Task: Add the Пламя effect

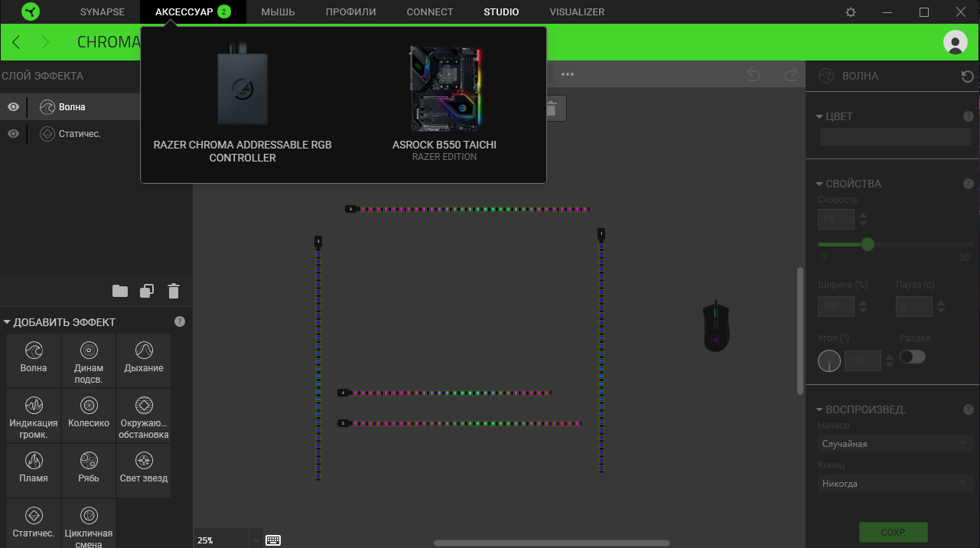Action: [34, 471]
